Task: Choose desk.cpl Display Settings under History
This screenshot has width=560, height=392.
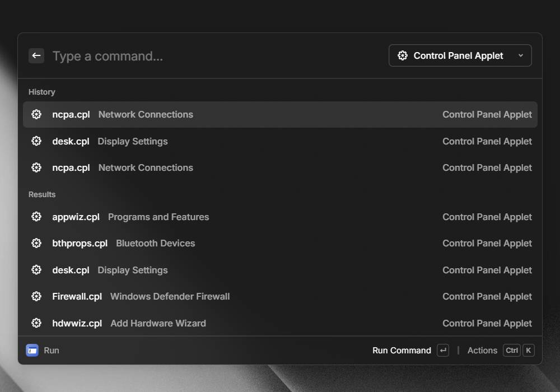Action: pyautogui.click(x=280, y=141)
